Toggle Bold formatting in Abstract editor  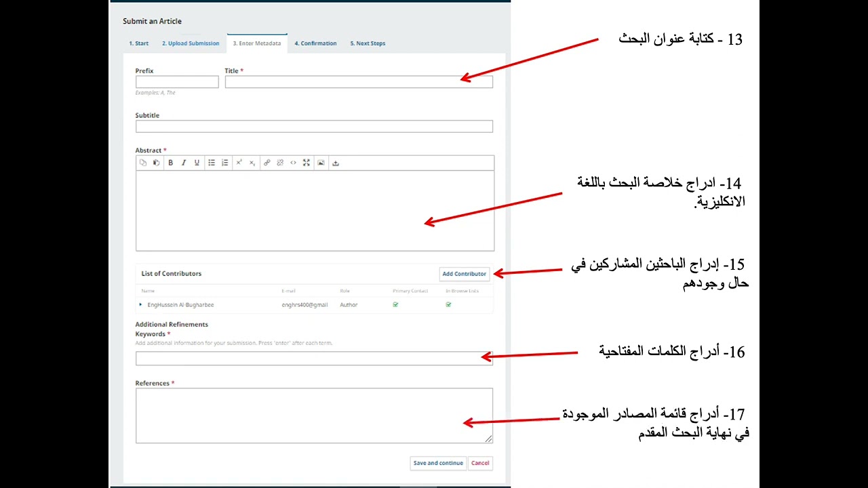[x=170, y=163]
